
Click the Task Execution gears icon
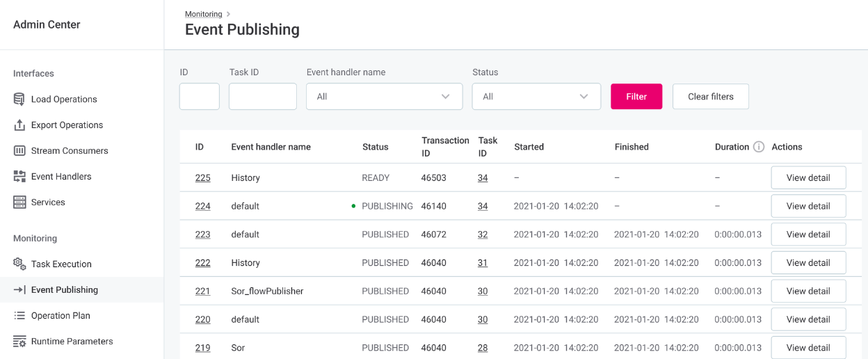[19, 264]
